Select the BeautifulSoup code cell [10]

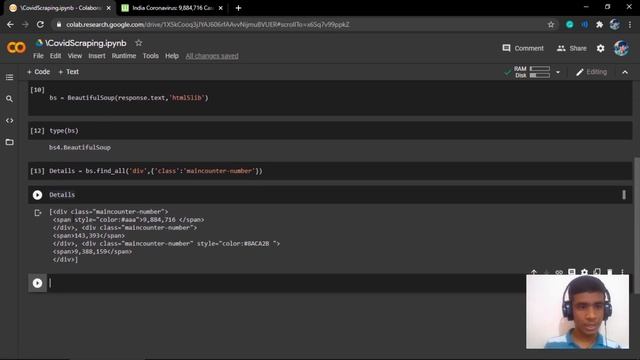pos(330,98)
